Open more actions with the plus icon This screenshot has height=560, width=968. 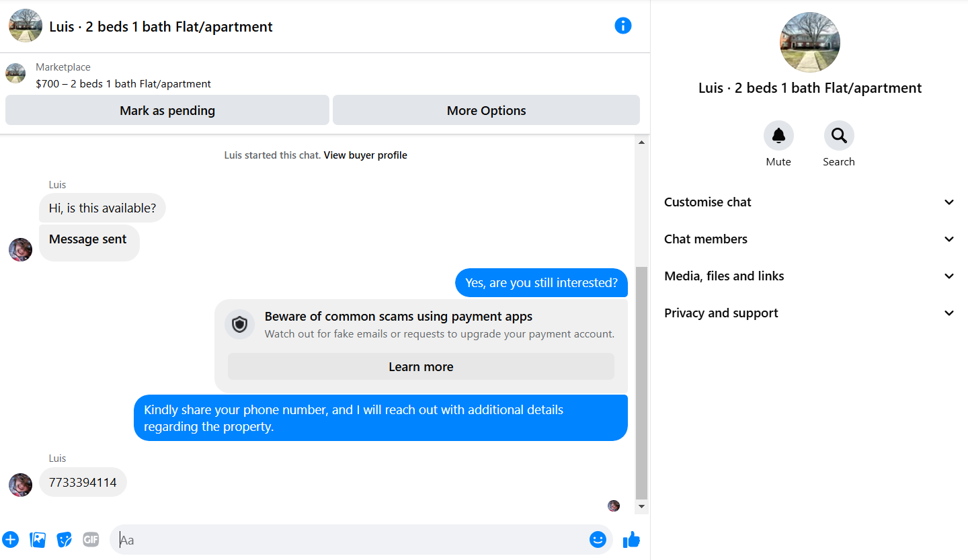[11, 539]
